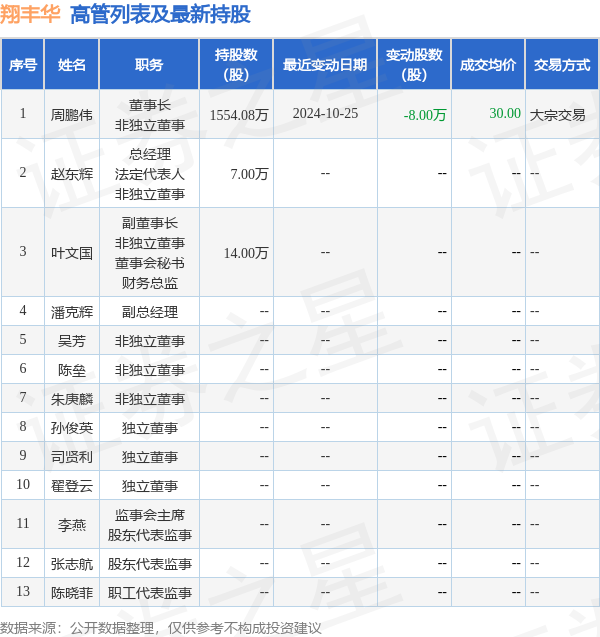600x637 pixels.
Task: Click the 30.00 average price value
Action: (505, 113)
